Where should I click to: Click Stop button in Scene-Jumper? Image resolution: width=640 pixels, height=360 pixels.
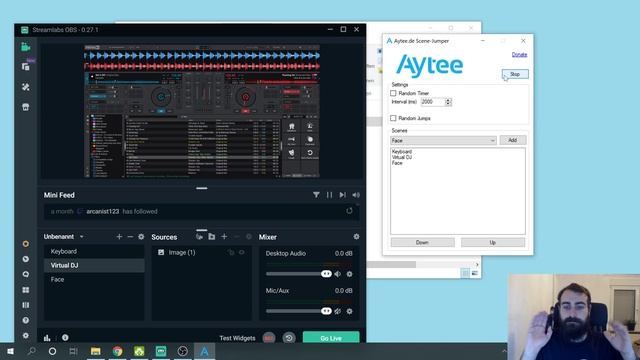click(515, 74)
